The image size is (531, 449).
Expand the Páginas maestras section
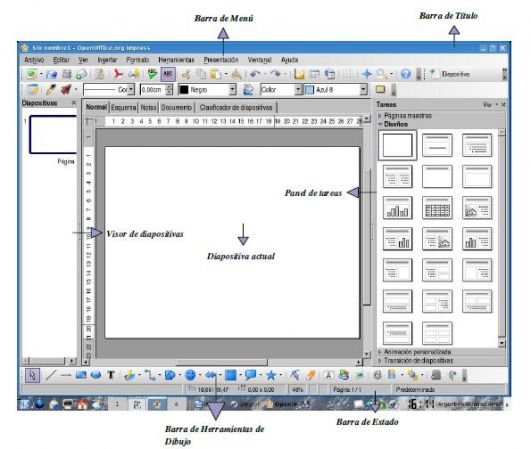[405, 116]
